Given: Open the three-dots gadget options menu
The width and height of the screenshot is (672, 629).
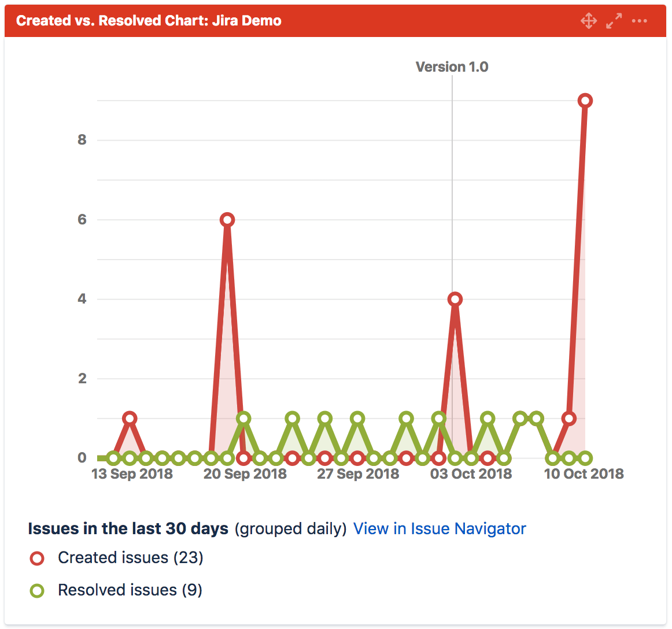Looking at the screenshot, I should coord(639,21).
